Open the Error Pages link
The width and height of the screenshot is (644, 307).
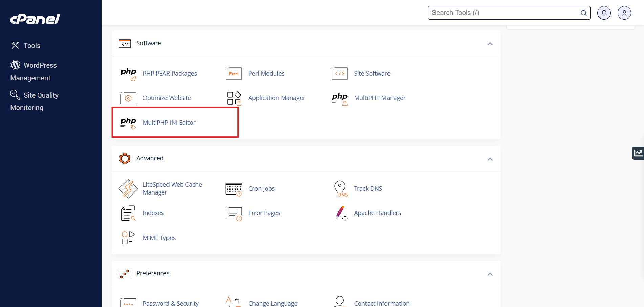(x=264, y=213)
